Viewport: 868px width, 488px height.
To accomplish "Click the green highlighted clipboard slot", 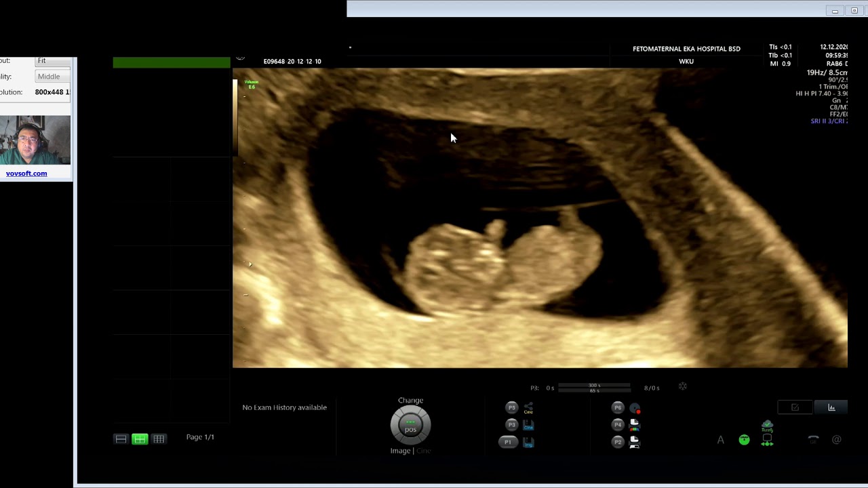I will [x=172, y=63].
